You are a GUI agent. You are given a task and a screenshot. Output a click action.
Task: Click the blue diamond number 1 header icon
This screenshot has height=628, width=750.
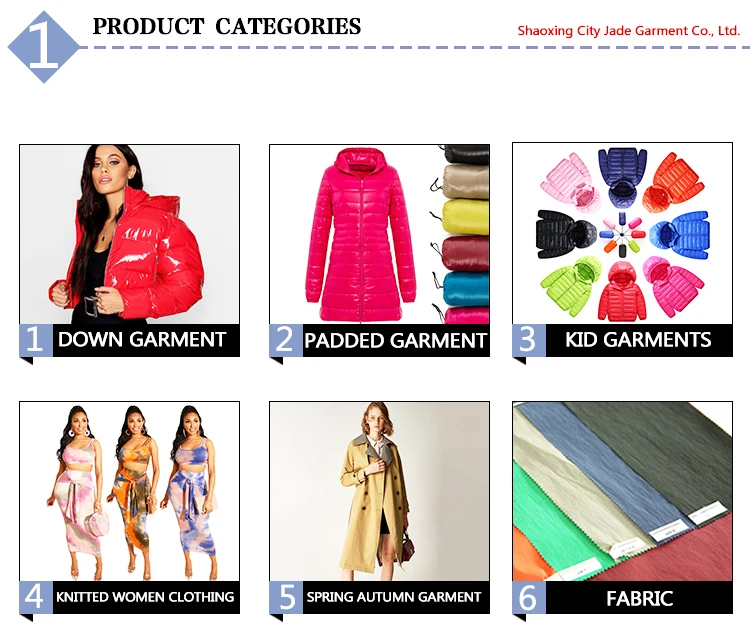pos(44,47)
